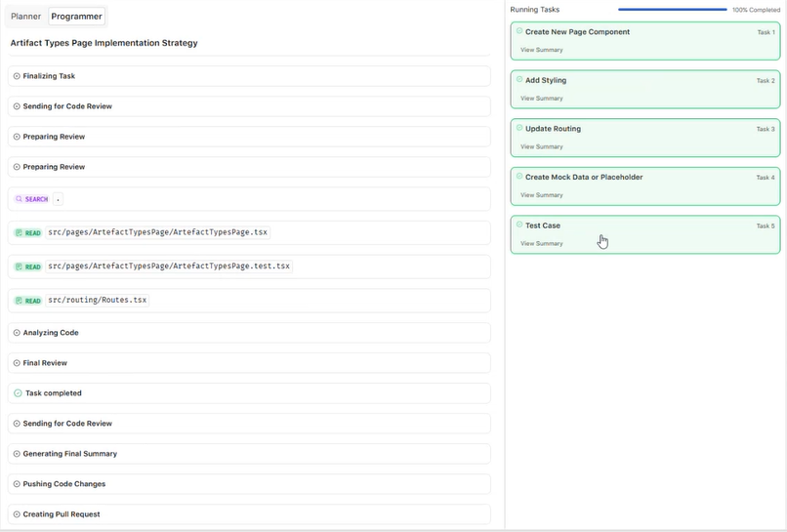View Summary for Create New Page Component

542,50
